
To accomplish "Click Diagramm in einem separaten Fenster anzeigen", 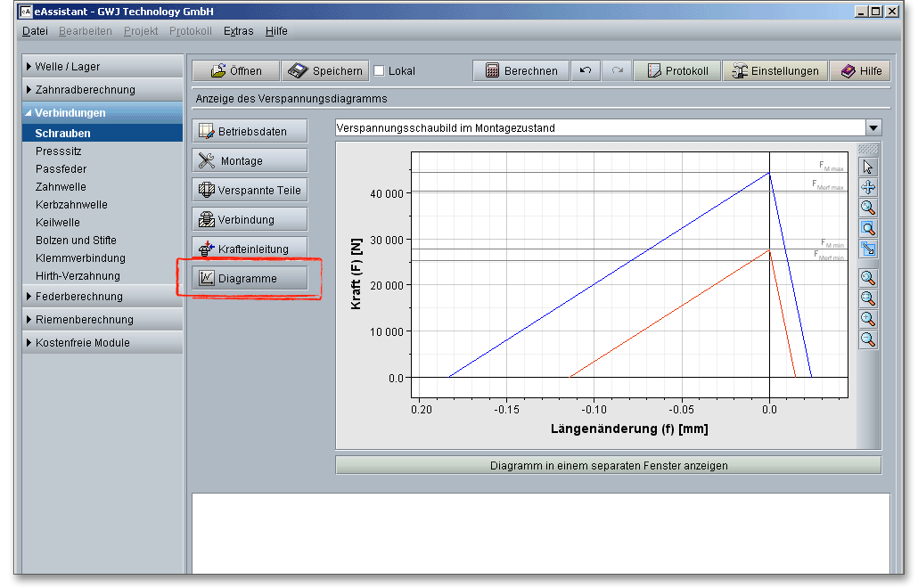I will click(x=608, y=465).
